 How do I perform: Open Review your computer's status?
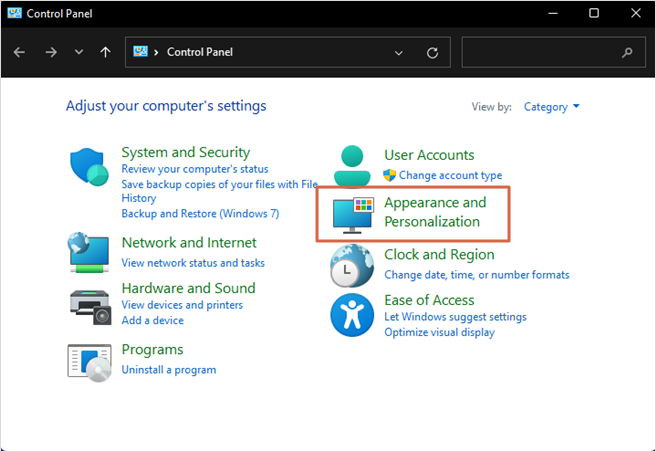(x=195, y=169)
